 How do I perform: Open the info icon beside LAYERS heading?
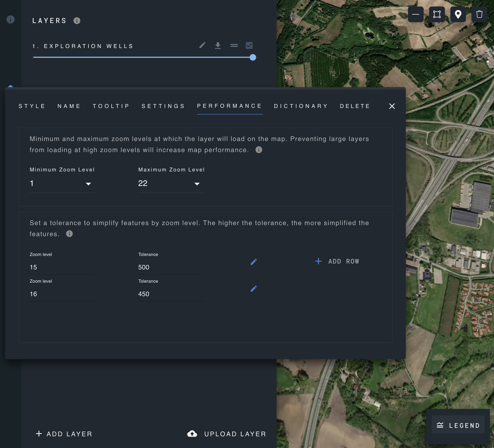[77, 21]
